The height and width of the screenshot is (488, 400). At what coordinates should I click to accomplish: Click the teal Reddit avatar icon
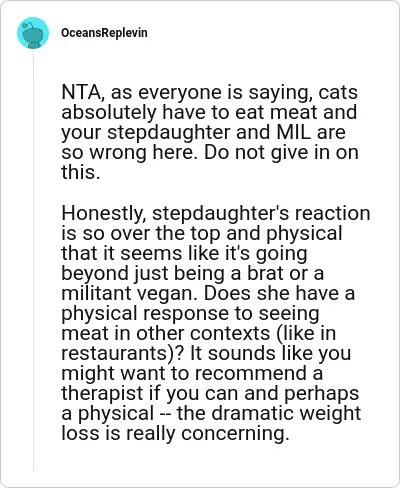pyautogui.click(x=33, y=33)
